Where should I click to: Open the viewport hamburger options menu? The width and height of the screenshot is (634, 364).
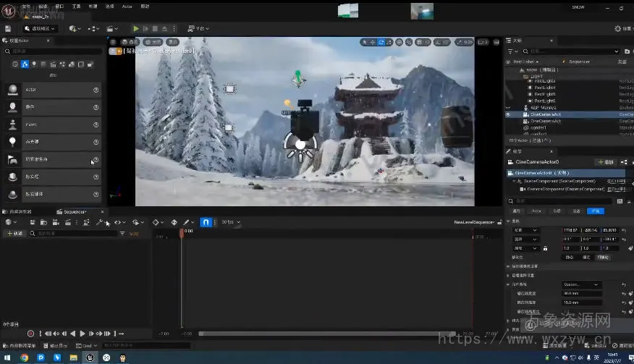tap(114, 42)
